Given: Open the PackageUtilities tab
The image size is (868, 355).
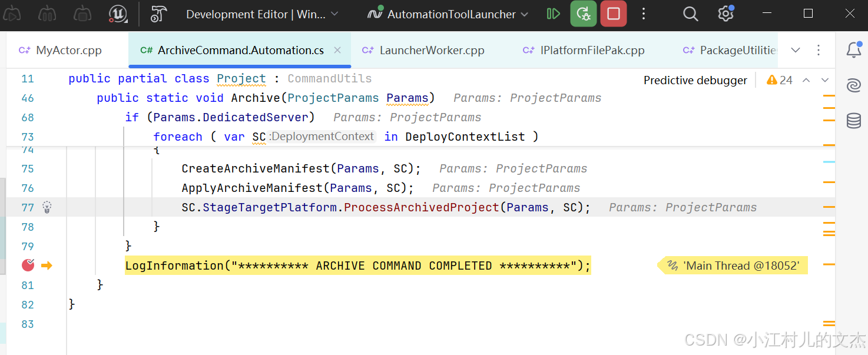Looking at the screenshot, I should 730,51.
